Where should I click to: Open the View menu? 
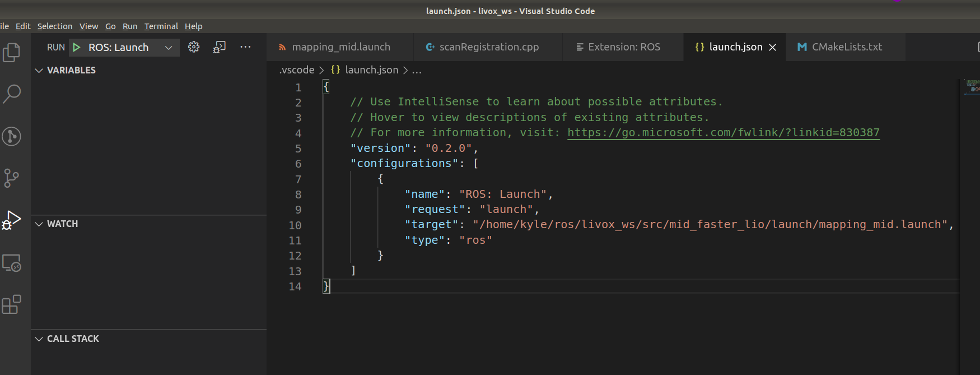(x=88, y=26)
